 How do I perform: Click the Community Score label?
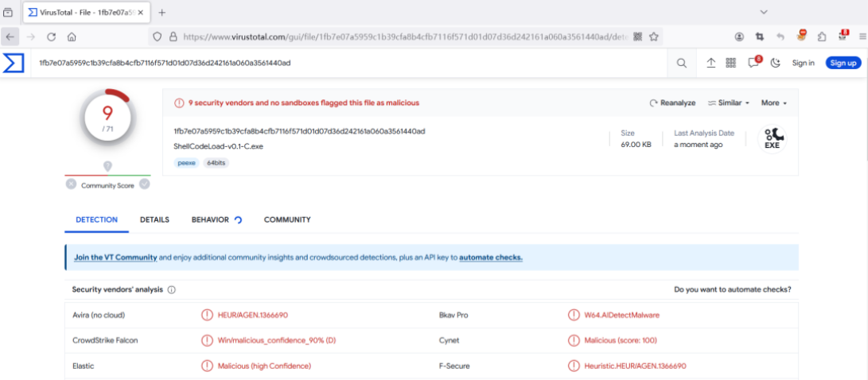(108, 186)
